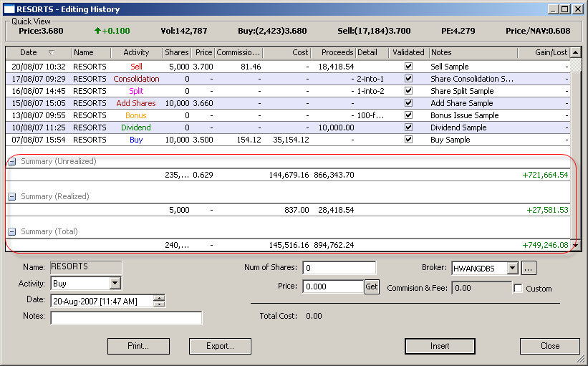
Task: Click the Print... button
Action: tap(138, 346)
